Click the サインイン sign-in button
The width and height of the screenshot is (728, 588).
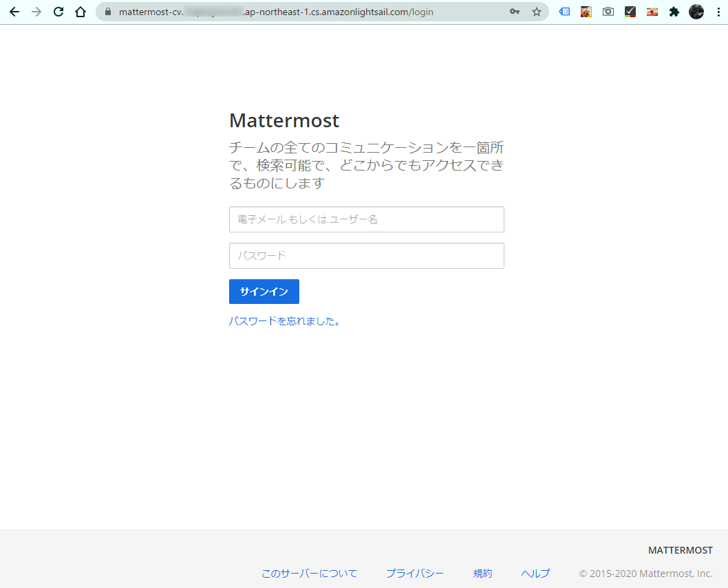264,292
